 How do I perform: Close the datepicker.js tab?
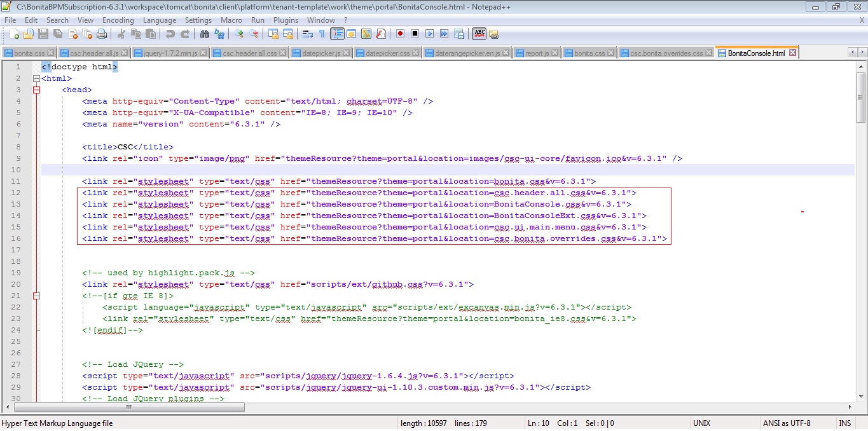coord(346,53)
